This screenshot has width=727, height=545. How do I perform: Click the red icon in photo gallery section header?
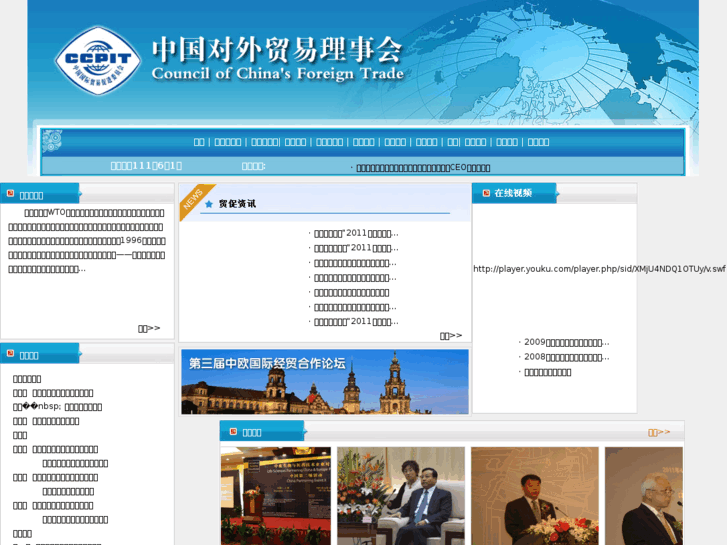(233, 432)
